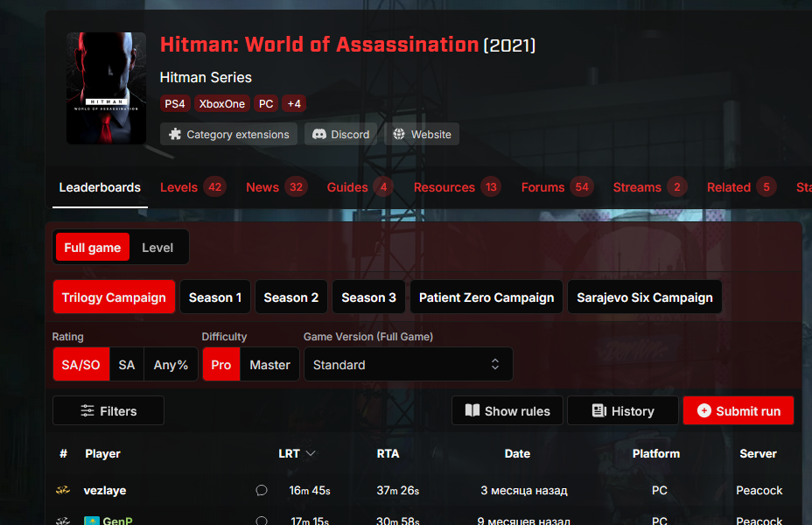Screen dimensions: 812x525
Task: Open the Hitman game cover thumbnail
Action: (106, 88)
